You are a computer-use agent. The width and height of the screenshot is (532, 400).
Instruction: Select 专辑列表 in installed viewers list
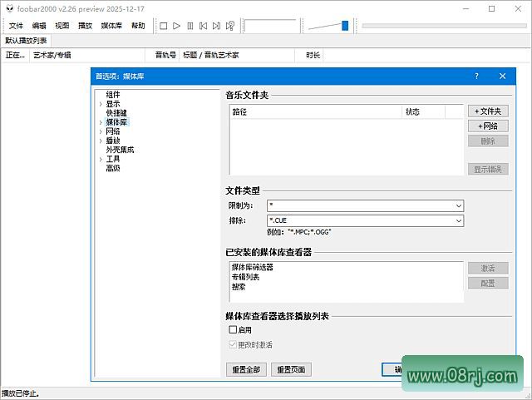point(245,277)
